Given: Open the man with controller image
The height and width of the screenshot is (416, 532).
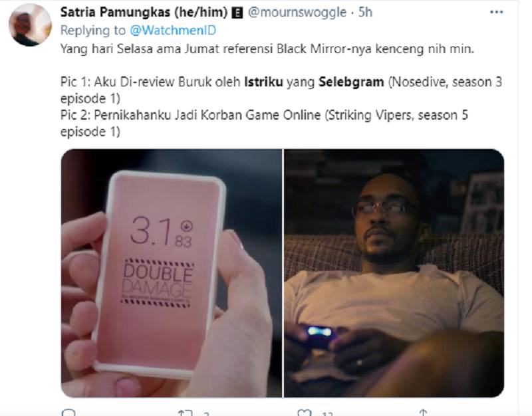Looking at the screenshot, I should 394,273.
